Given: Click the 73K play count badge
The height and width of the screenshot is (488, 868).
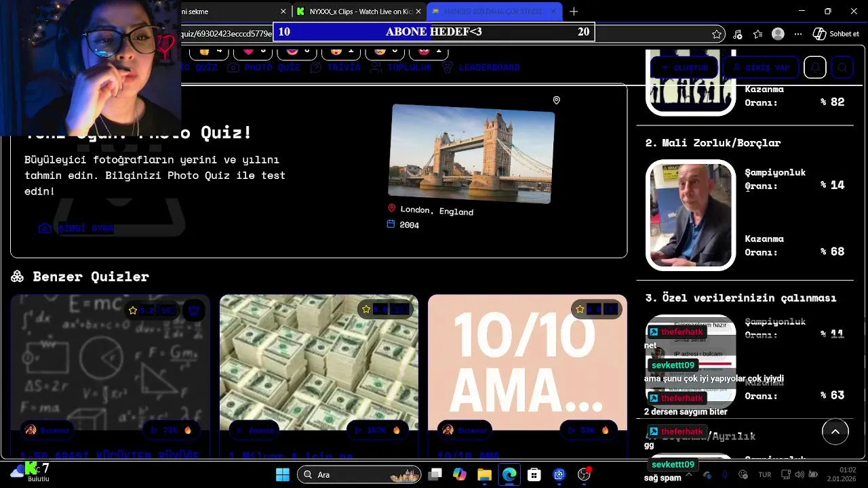Looking at the screenshot, I should [x=173, y=430].
